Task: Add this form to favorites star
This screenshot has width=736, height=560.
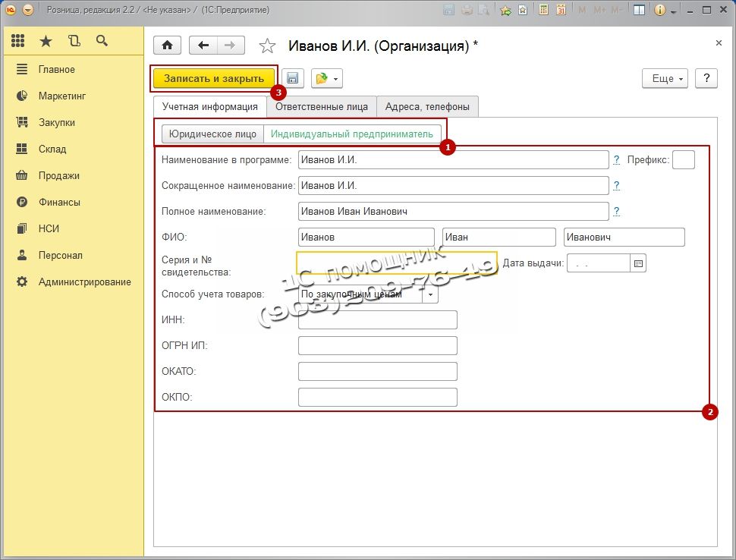Action: tap(267, 46)
